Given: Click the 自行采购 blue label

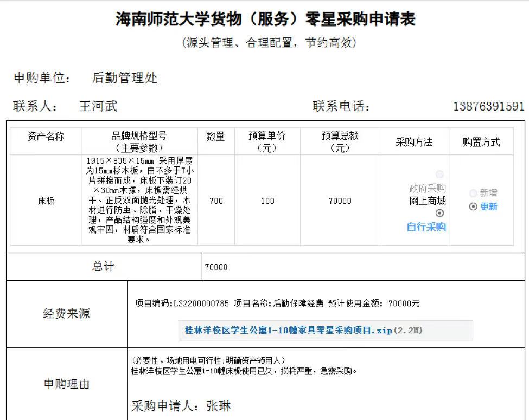Looking at the screenshot, I should (426, 227).
